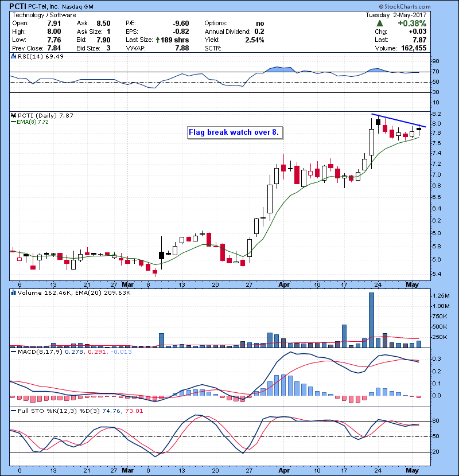The height and width of the screenshot is (476, 459).
Task: Click the volume bars icon beside Volume label
Action: point(13,292)
